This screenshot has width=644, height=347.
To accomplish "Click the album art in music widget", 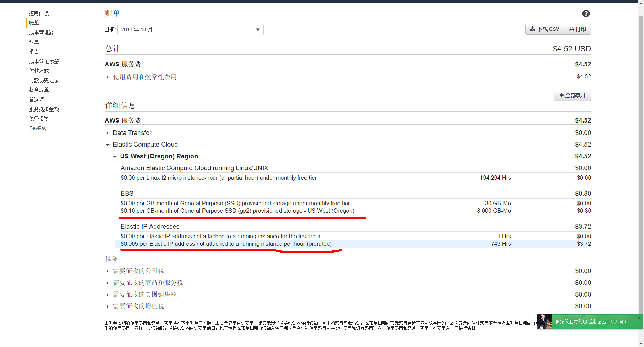I will pyautogui.click(x=544, y=322).
